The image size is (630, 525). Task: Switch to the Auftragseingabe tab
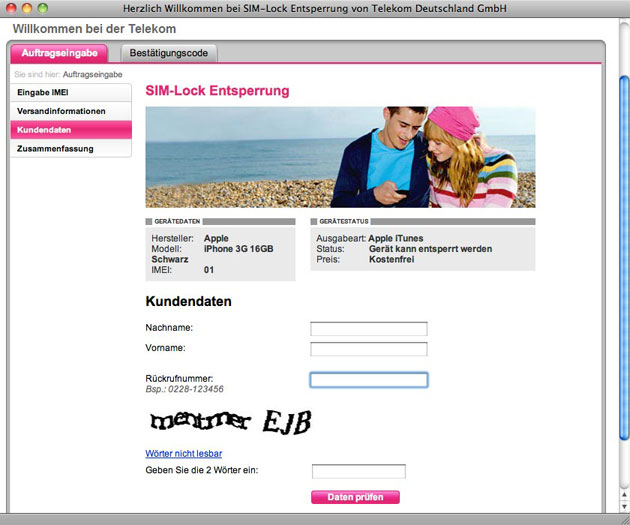[59, 53]
